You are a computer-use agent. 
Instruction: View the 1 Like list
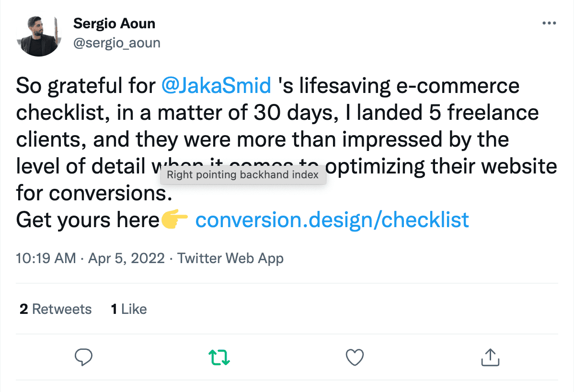[129, 309]
